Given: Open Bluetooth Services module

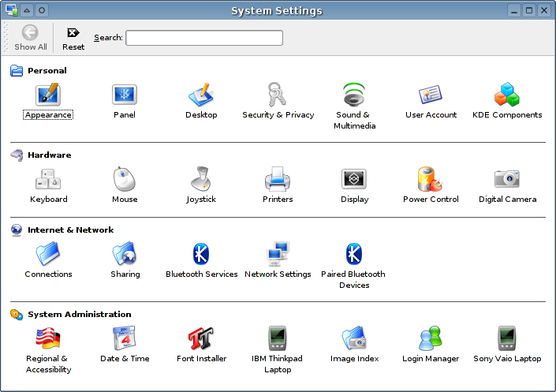Looking at the screenshot, I should (201, 256).
